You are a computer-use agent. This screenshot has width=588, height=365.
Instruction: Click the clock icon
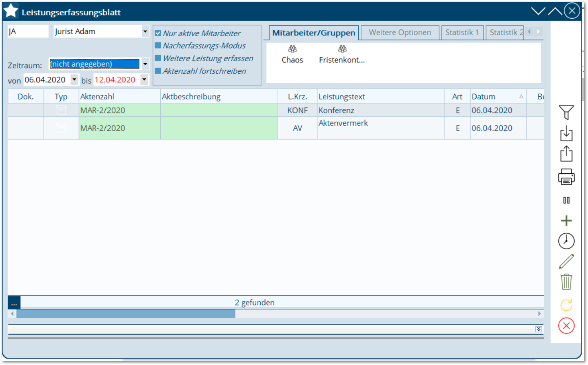click(x=566, y=241)
